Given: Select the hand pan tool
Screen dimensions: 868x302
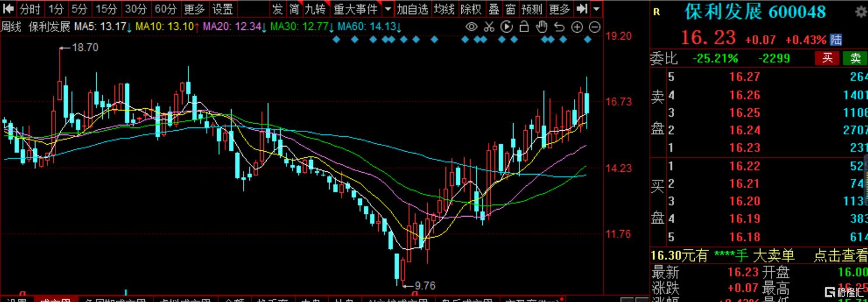Looking at the screenshot, I should [542, 27].
